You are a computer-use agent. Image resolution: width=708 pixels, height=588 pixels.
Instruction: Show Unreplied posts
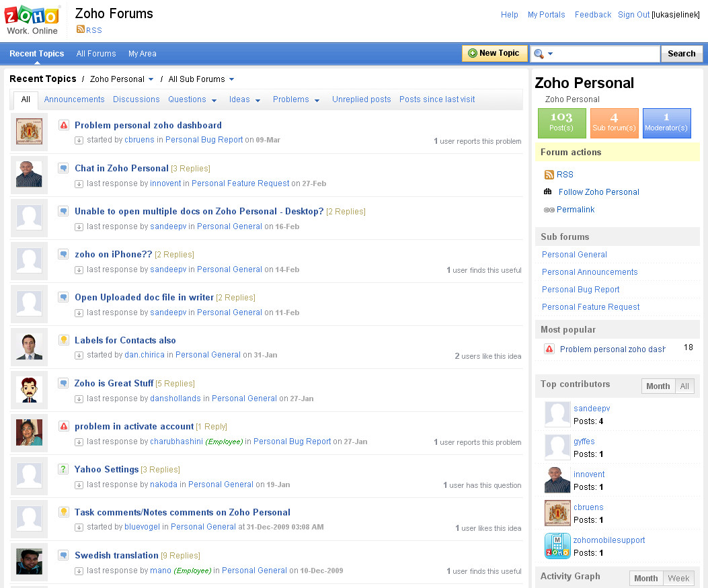click(361, 99)
